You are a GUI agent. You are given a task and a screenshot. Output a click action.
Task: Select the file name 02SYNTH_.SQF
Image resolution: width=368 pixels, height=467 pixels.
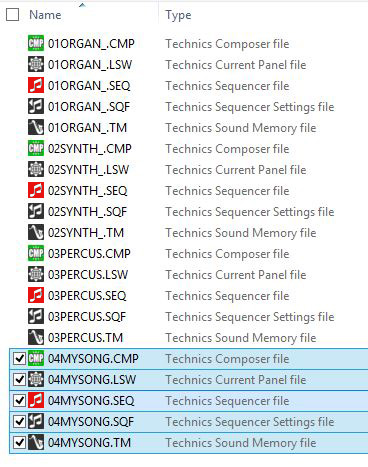[87, 212]
